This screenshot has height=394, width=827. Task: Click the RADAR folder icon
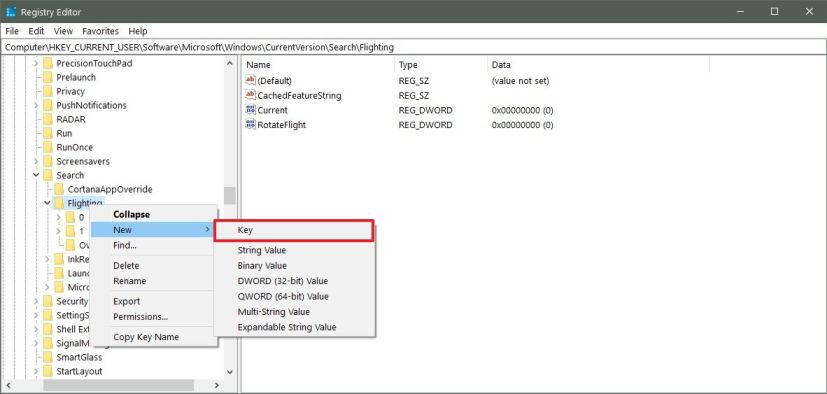pyautogui.click(x=48, y=119)
